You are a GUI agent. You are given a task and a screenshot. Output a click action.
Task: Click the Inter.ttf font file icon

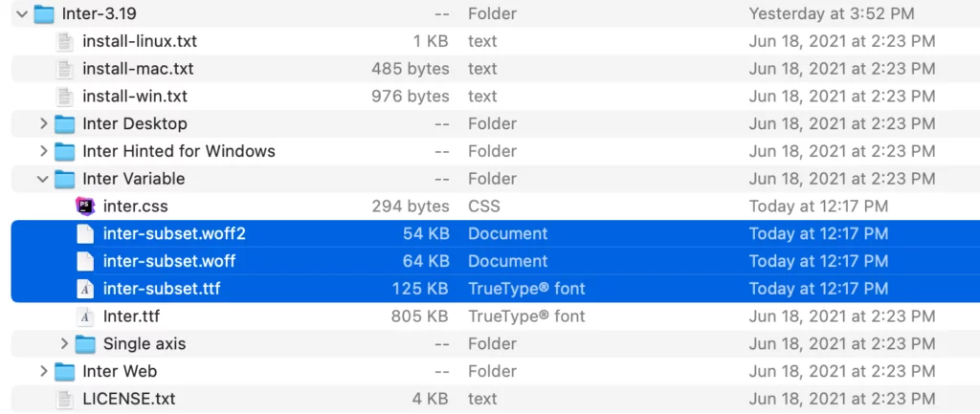(85, 316)
